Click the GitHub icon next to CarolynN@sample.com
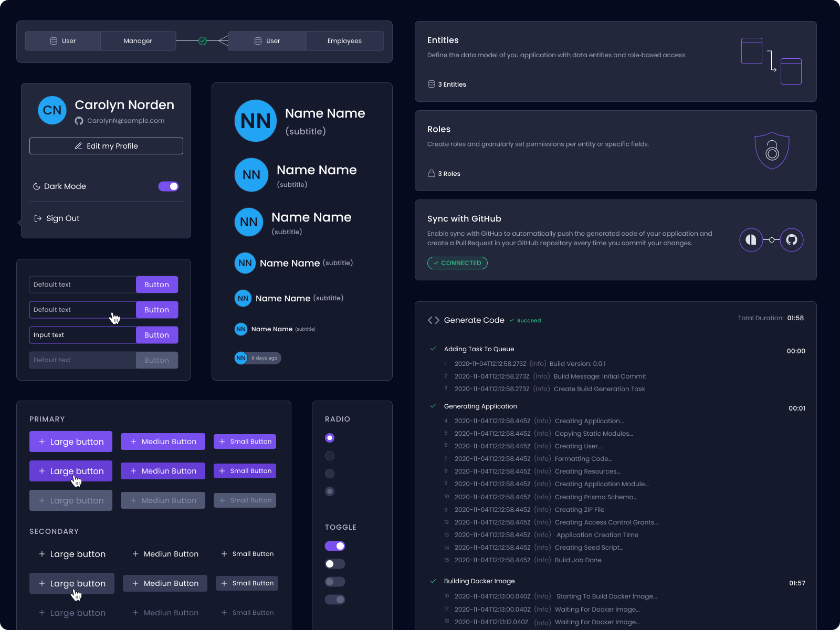This screenshot has height=630, width=840. pos(79,121)
